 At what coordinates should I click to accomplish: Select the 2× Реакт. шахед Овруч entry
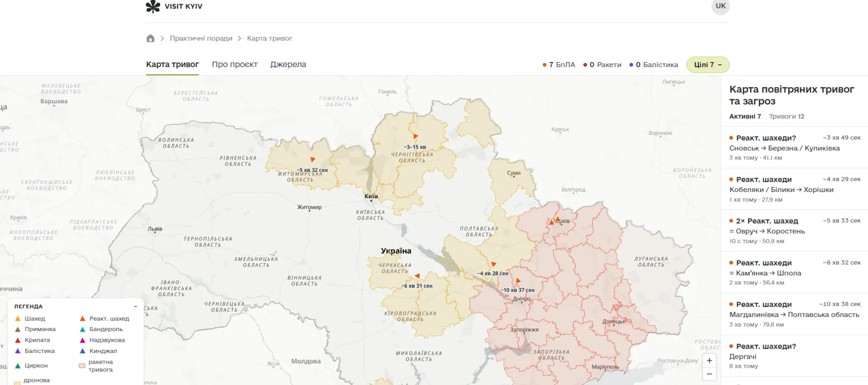(794, 231)
